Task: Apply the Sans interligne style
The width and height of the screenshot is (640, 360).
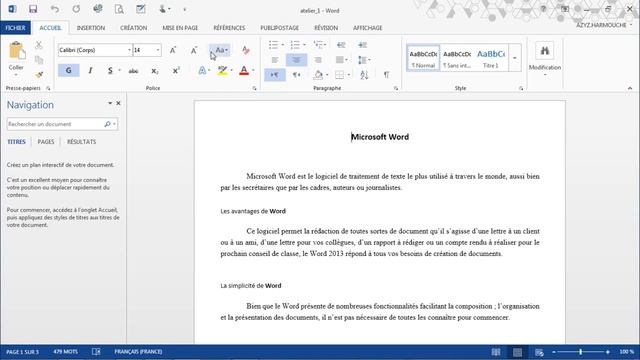Action: [457, 58]
